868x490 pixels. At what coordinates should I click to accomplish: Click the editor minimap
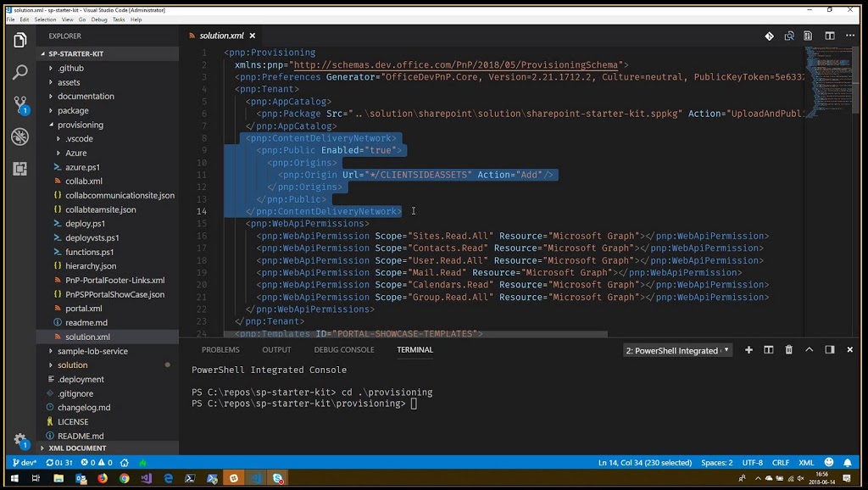coord(828,83)
